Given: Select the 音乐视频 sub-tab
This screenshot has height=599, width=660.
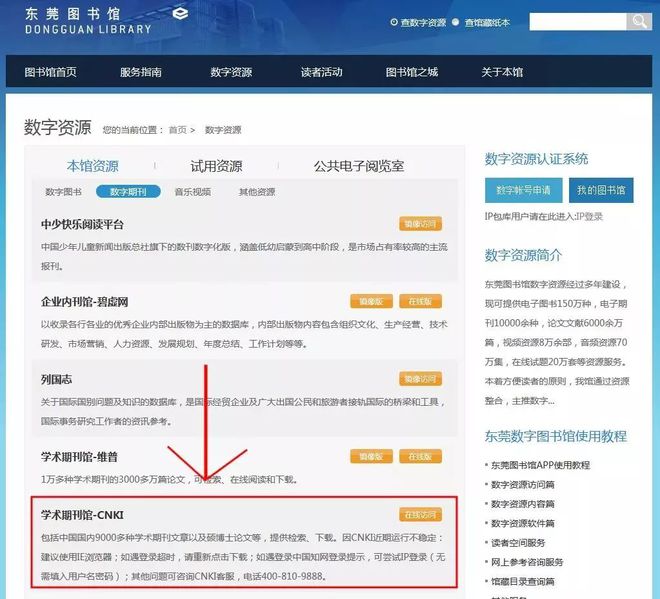Looking at the screenshot, I should tap(193, 192).
